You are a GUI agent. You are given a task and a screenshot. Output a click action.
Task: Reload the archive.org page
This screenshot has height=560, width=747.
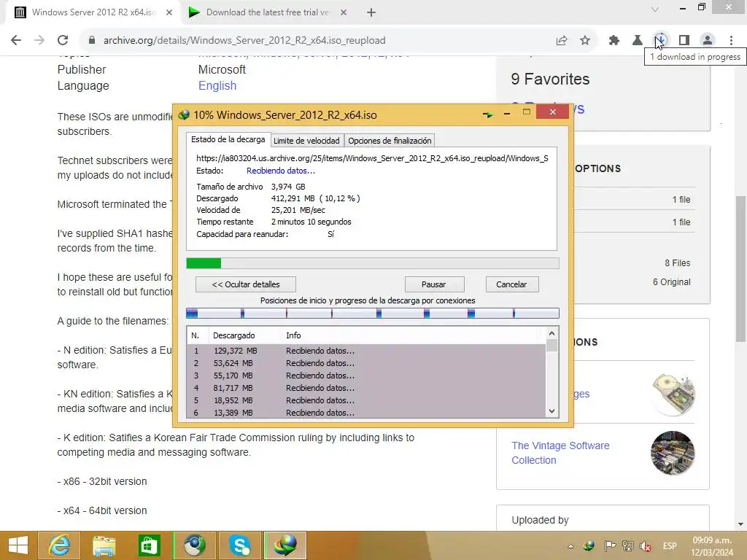coord(63,41)
